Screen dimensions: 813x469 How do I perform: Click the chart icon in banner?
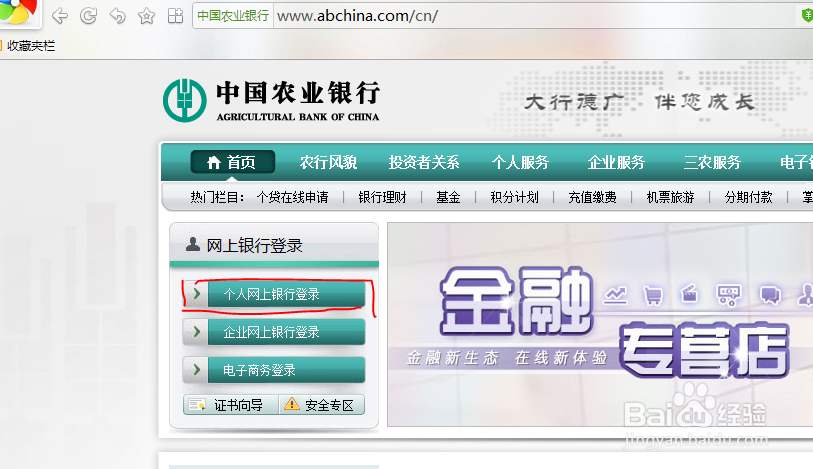coord(615,295)
